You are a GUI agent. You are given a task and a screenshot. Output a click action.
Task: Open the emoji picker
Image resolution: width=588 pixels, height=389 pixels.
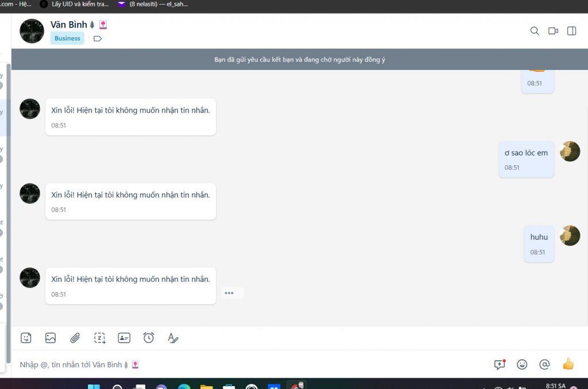click(x=522, y=364)
